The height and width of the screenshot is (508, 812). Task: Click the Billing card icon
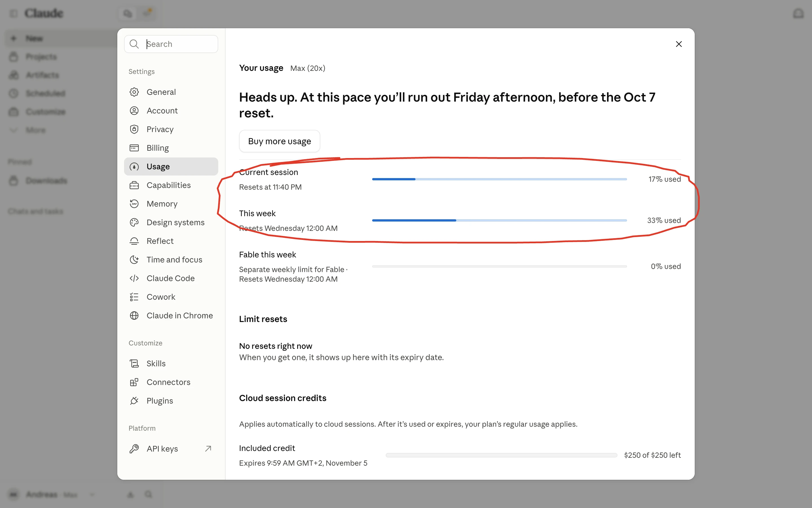[134, 148]
